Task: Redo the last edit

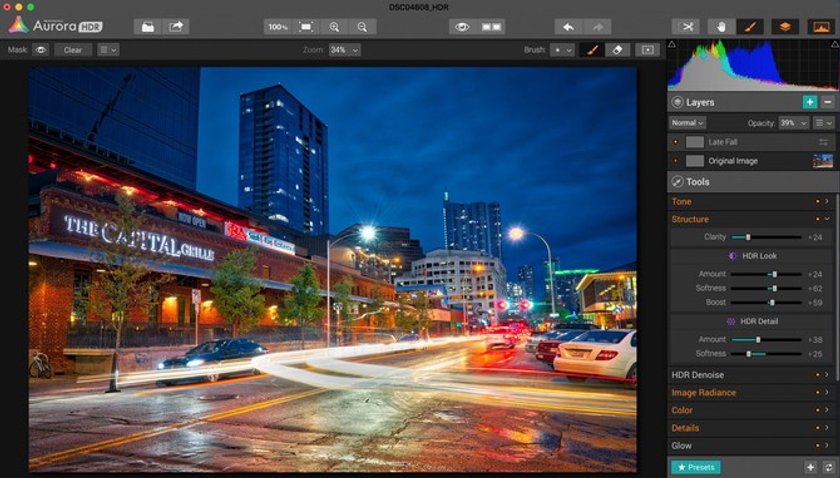Action: pyautogui.click(x=597, y=27)
